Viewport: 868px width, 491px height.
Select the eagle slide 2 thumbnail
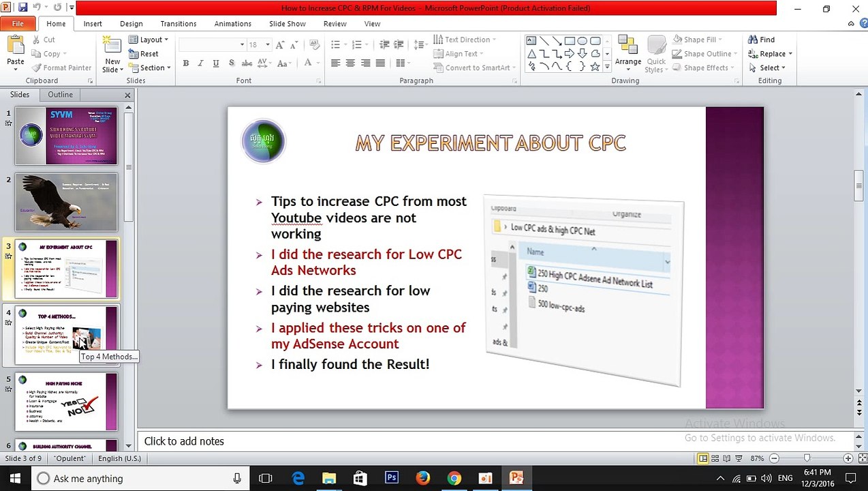66,202
